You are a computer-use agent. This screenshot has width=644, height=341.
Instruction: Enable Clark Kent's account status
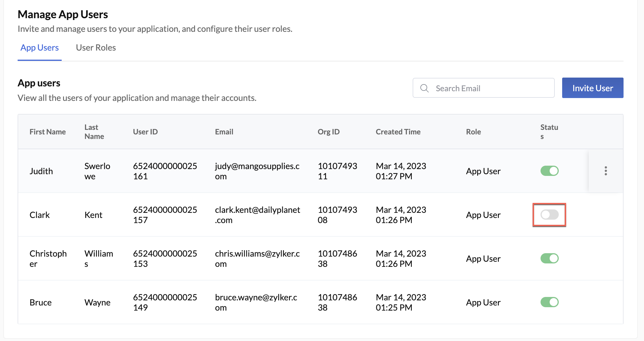[x=549, y=215]
